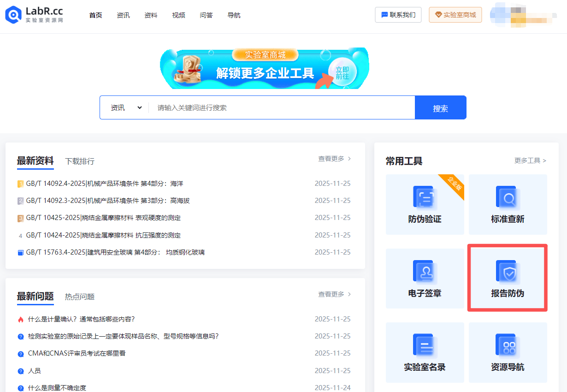Screen dimensions: 567x392
Task: Open the 防伪验证 tool icon
Action: click(425, 198)
